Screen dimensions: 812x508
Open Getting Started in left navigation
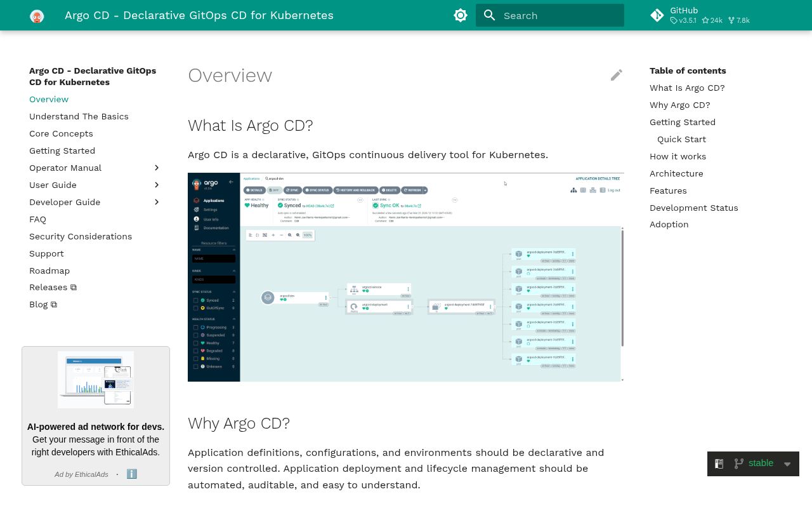[62, 150]
